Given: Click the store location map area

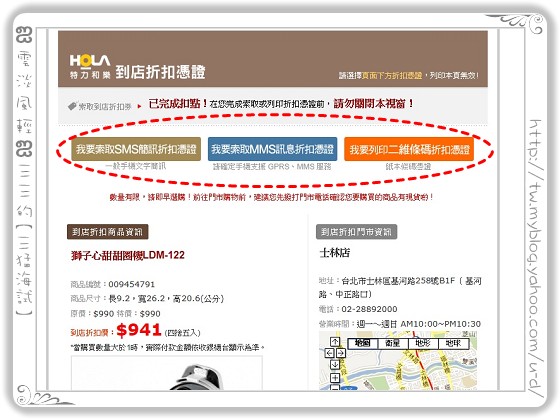Looking at the screenshot, I should (x=398, y=361).
